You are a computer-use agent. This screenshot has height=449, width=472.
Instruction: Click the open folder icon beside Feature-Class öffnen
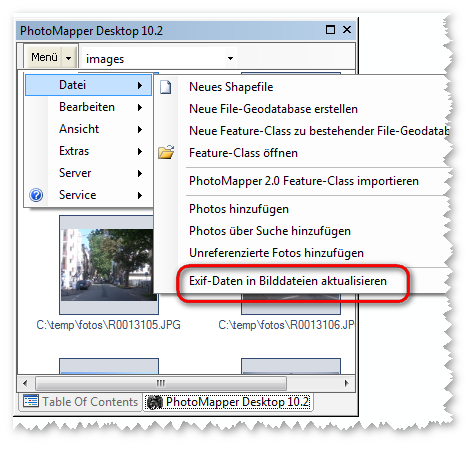click(166, 152)
